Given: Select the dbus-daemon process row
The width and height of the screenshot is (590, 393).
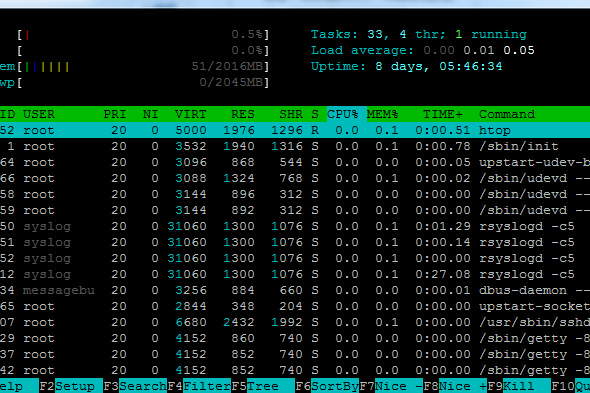Looking at the screenshot, I should [x=295, y=290].
